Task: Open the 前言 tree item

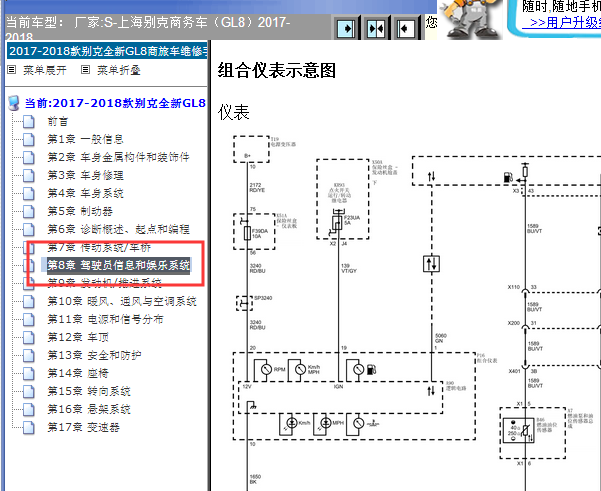Action: (x=58, y=122)
